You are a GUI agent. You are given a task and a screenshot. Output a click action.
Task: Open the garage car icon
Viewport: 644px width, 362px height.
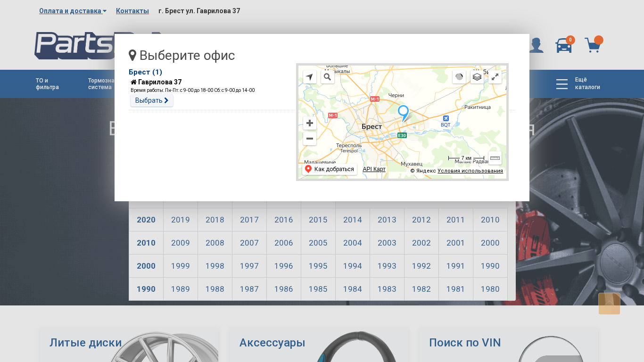tap(564, 46)
